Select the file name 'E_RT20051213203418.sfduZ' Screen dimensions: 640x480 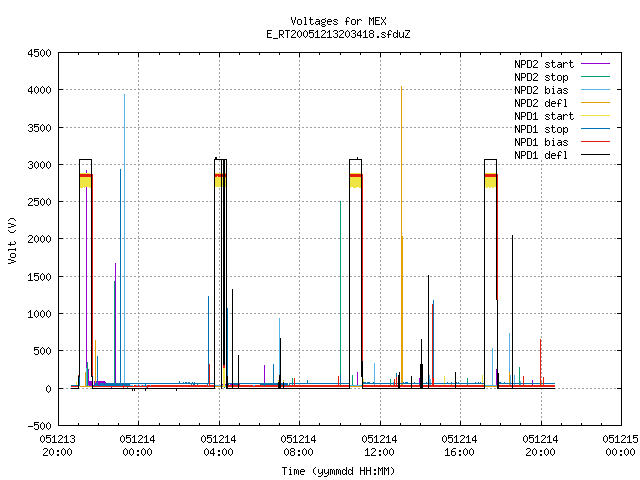[x=338, y=34]
